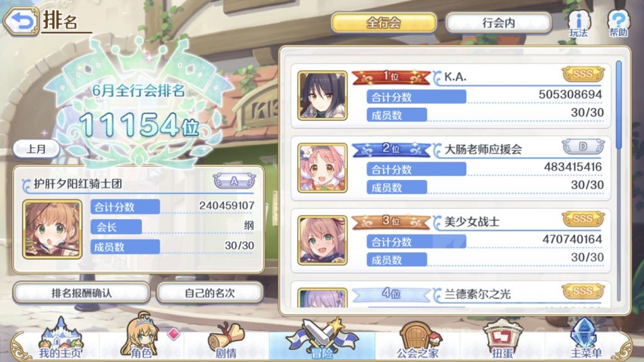Select 美少女战士 guild avatar
Viewport: 644px width, 362px height.
(323, 240)
